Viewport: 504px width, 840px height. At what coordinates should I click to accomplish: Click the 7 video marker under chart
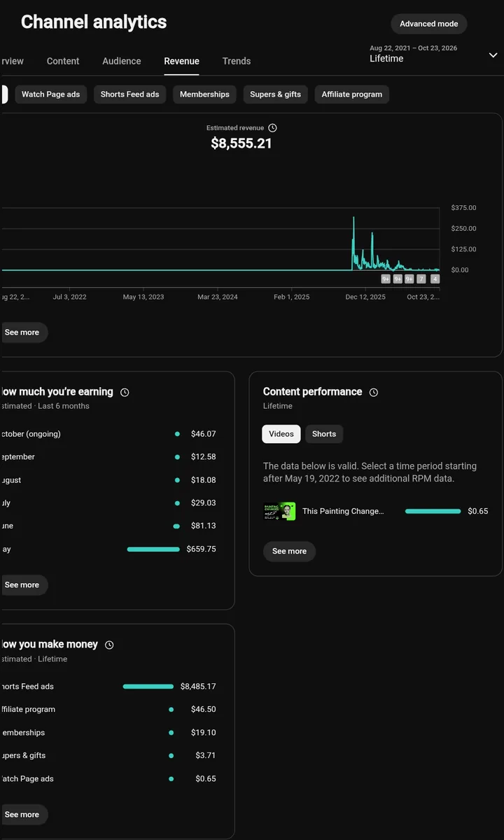pos(421,279)
